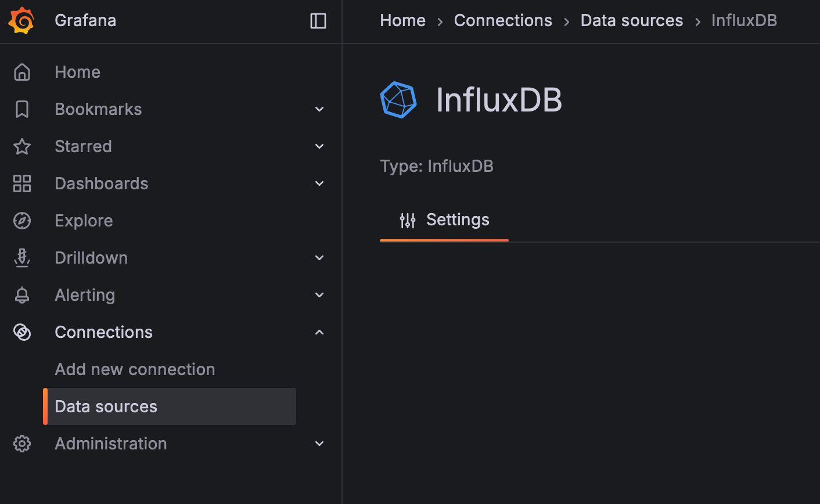Open Starred in the sidebar
The image size is (820, 504).
83,146
